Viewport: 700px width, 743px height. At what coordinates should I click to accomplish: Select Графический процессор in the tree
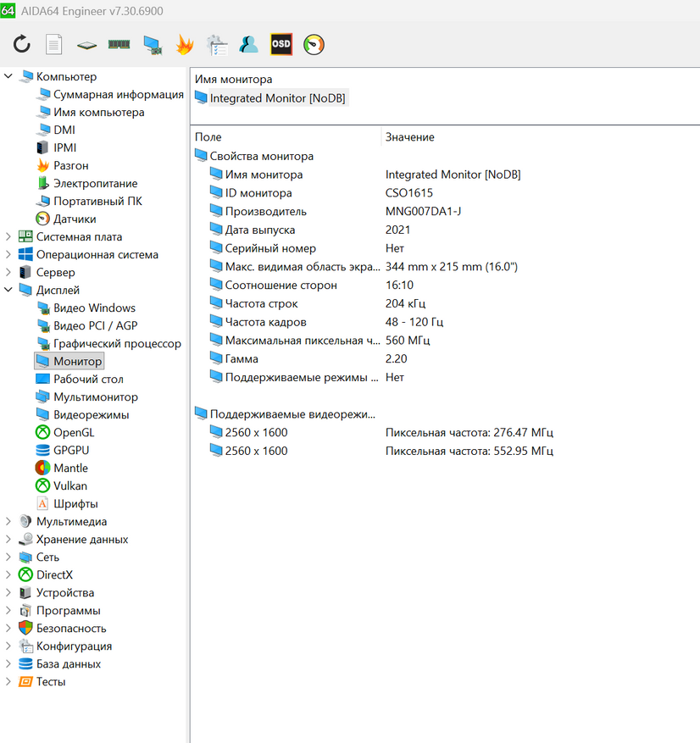point(117,344)
